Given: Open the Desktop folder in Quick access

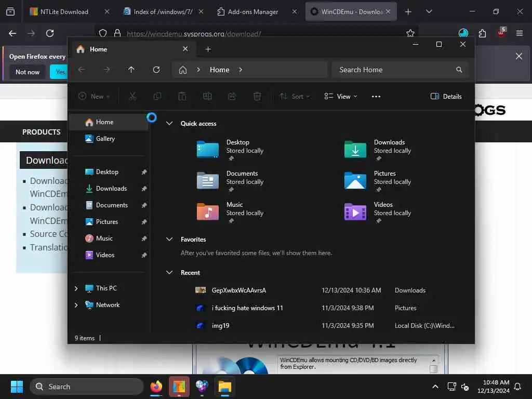Looking at the screenshot, I should (231, 150).
